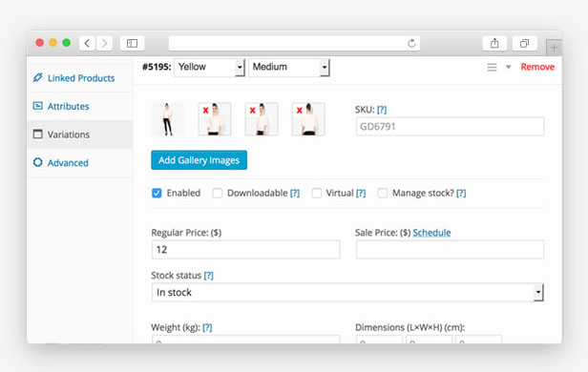588x372 pixels.
Task: Go back with the browser back arrow
Action: [x=87, y=43]
